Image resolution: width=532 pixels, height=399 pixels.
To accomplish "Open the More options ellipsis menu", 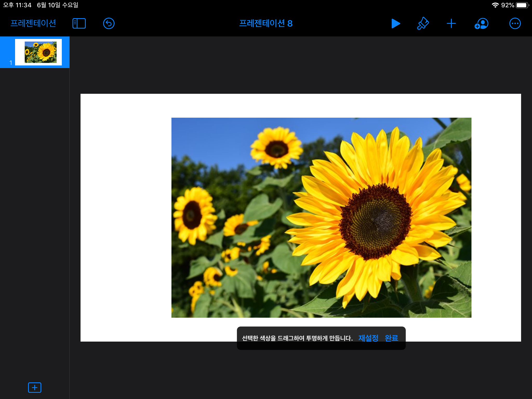I will tap(515, 23).
